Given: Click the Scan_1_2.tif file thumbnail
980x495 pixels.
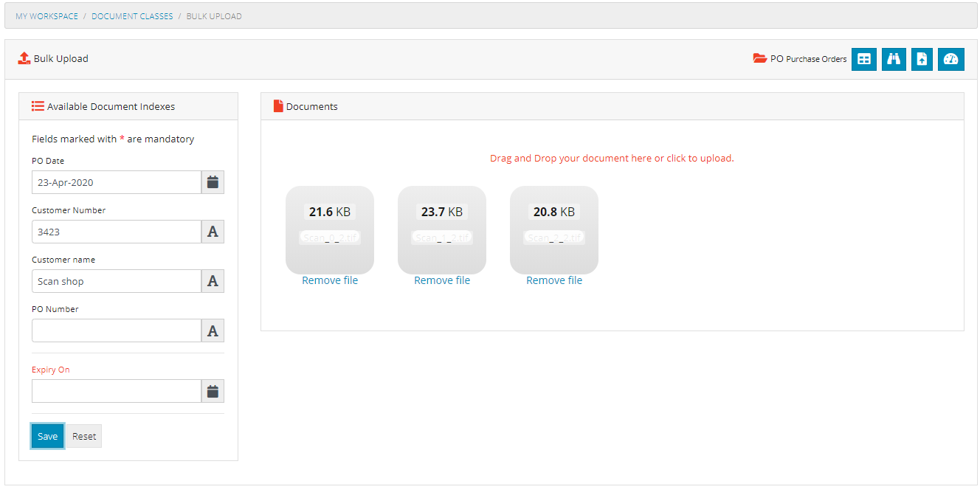Looking at the screenshot, I should tap(442, 230).
